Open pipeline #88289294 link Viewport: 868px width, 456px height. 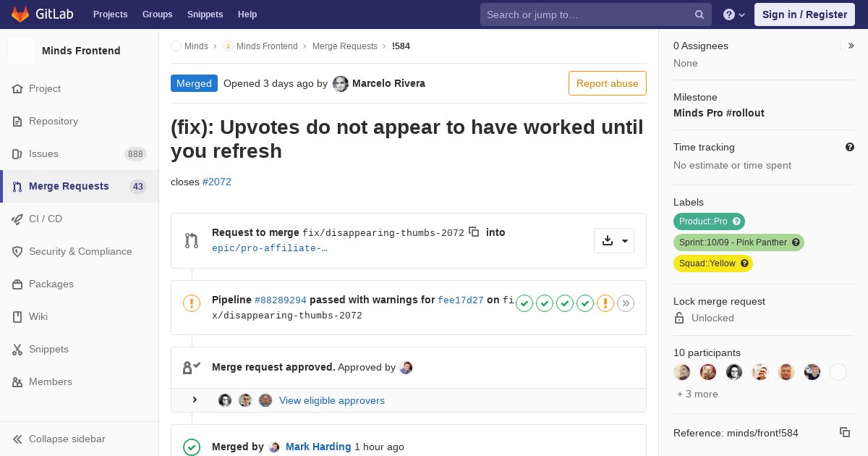pos(280,300)
